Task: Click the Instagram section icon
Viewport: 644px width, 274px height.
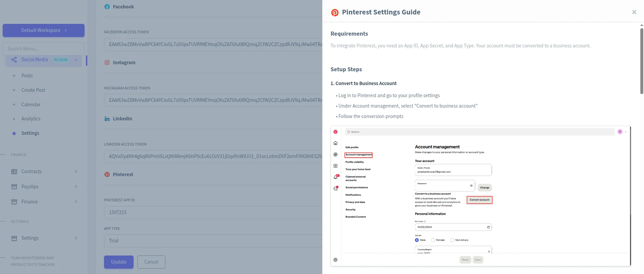Action: [107, 63]
